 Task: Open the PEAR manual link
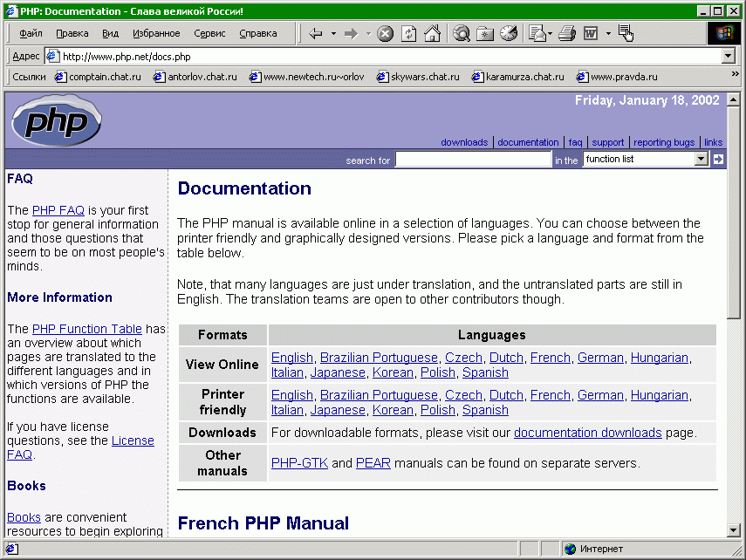click(x=373, y=463)
